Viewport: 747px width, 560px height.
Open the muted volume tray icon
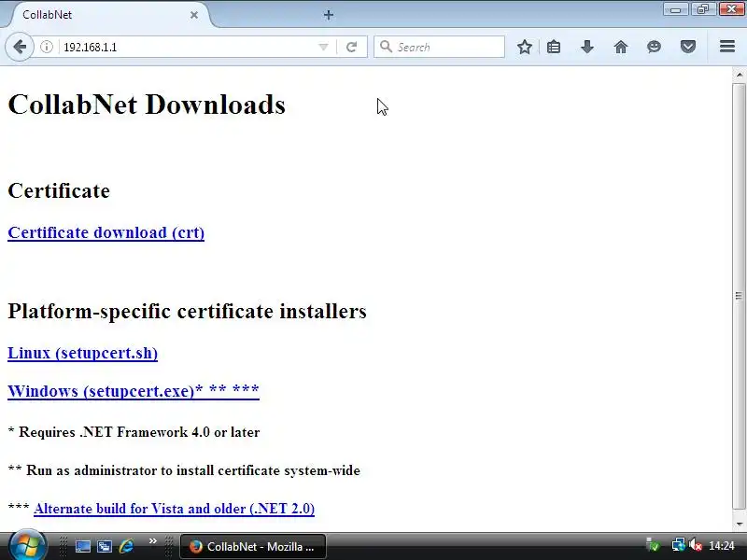(696, 545)
